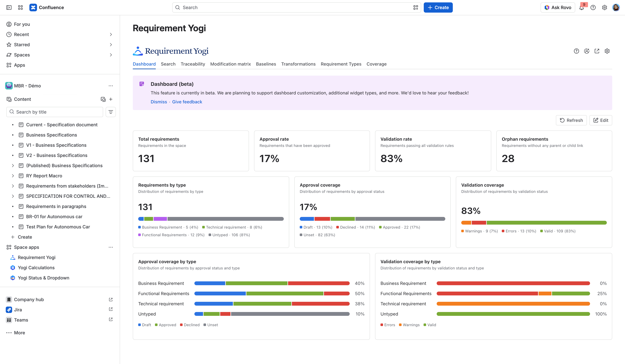Refresh the dashboard
625x364 pixels.
tap(571, 120)
